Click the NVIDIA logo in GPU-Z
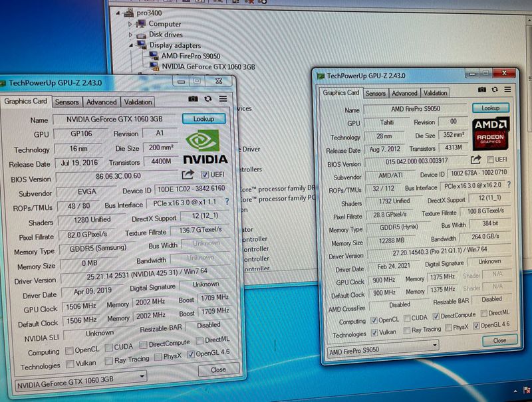Image resolution: width=532 pixels, height=402 pixels. click(x=205, y=148)
